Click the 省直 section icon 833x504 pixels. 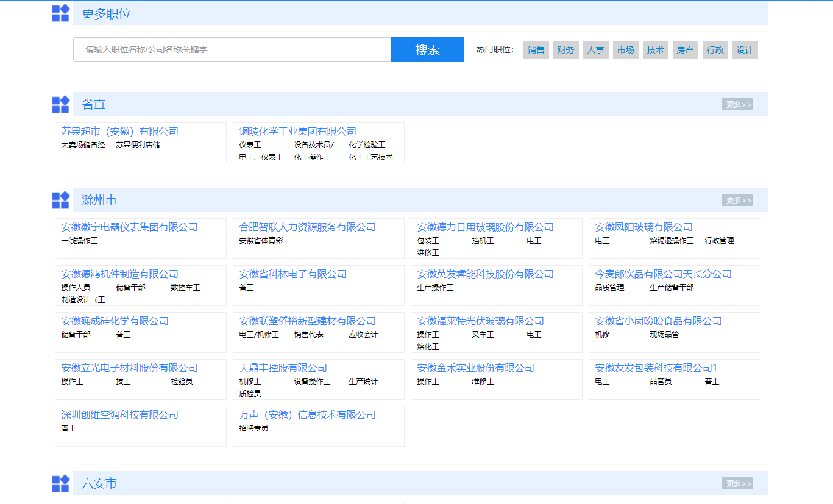(61, 104)
